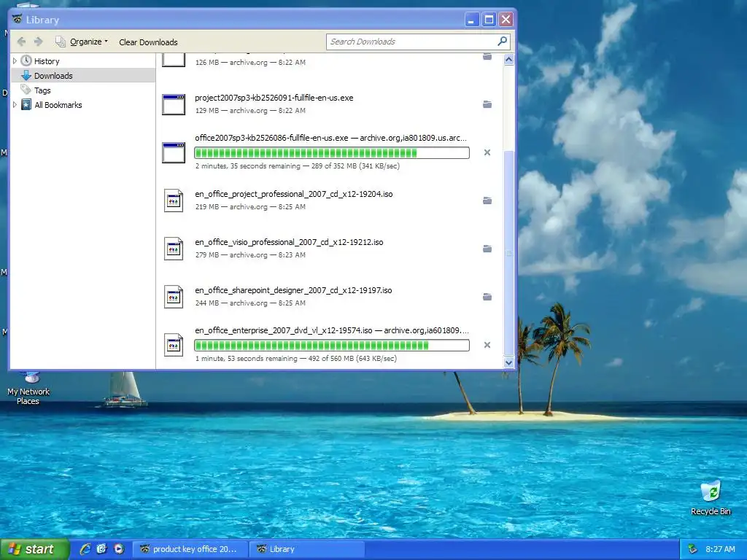The height and width of the screenshot is (560, 747).
Task: Click the project2007sp3 exe file icon
Action: point(174,104)
